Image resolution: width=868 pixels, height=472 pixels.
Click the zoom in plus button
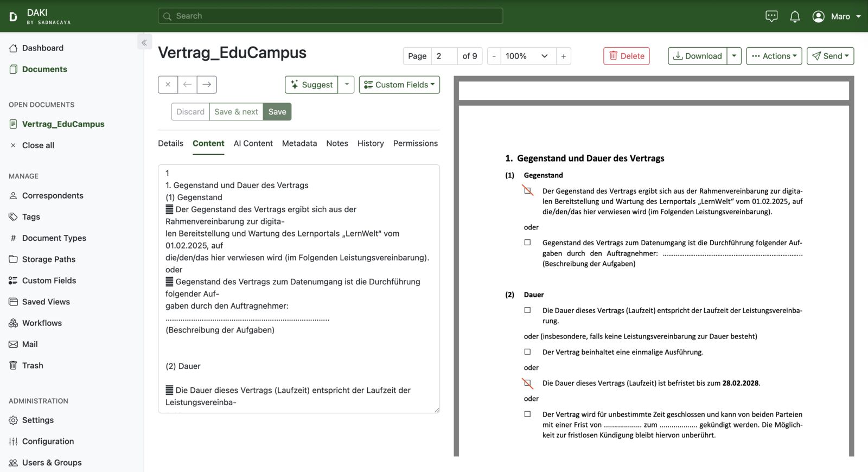tap(563, 56)
